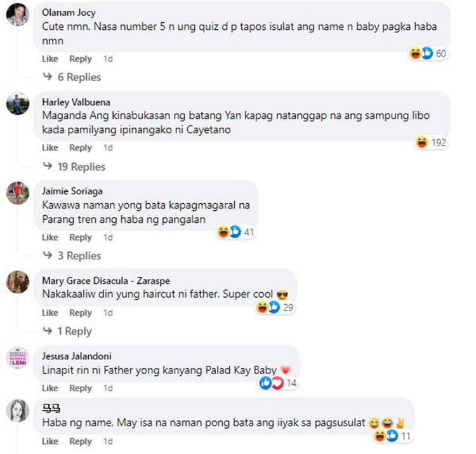Open Jaimie Soriaga's profile name link
The width and height of the screenshot is (476, 454).
point(72,191)
